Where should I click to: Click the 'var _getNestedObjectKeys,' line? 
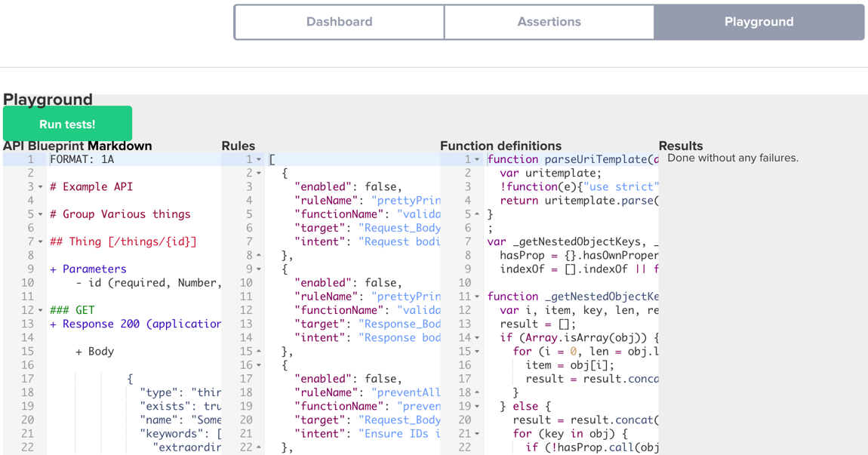tap(573, 242)
